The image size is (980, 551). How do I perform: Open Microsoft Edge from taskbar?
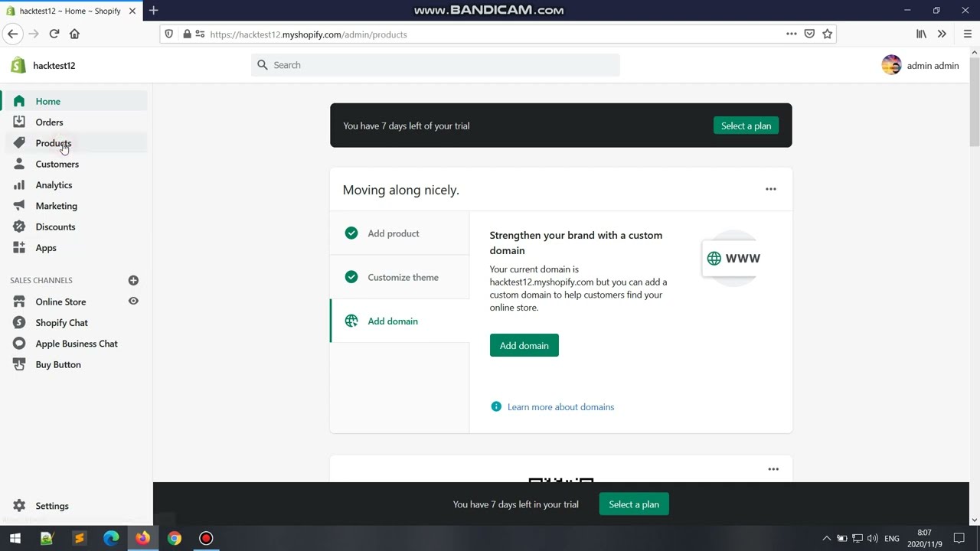111,538
